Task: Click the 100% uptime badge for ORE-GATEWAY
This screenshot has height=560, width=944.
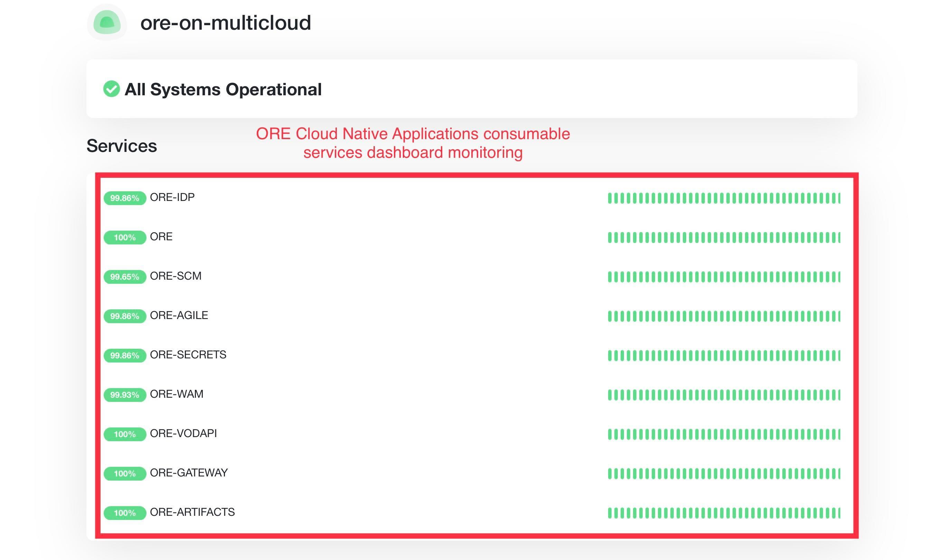Action: pos(125,474)
